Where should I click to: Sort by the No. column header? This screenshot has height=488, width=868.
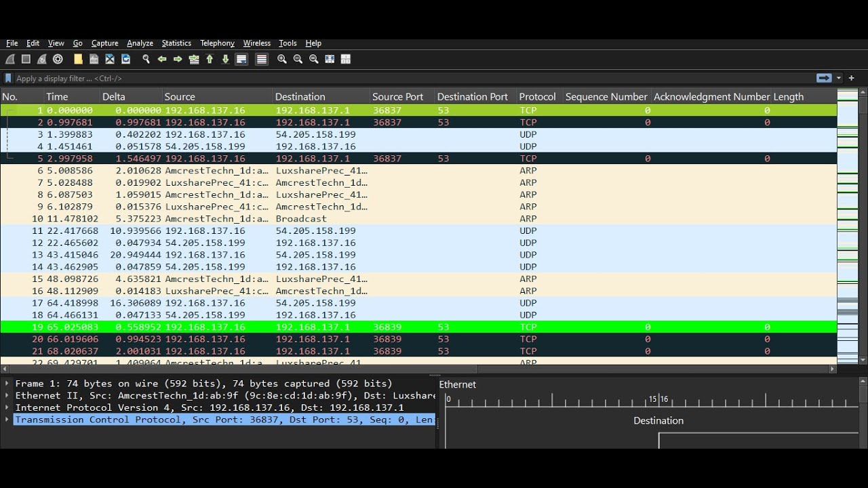pos(22,97)
